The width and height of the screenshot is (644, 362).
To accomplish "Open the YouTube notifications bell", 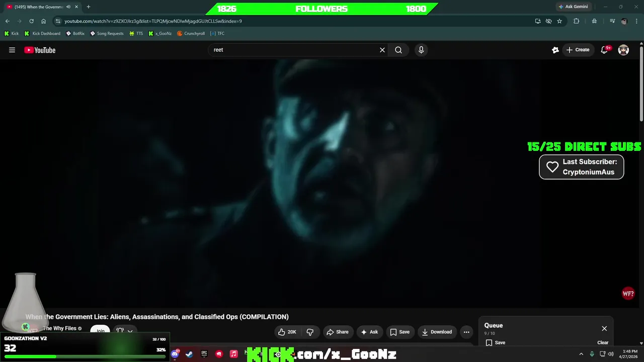I will [x=604, y=50].
